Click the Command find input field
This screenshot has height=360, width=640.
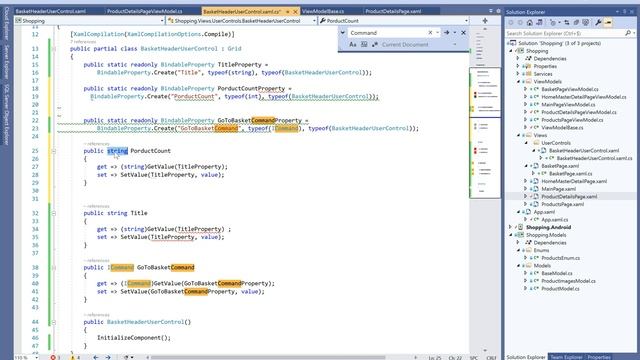click(x=388, y=33)
